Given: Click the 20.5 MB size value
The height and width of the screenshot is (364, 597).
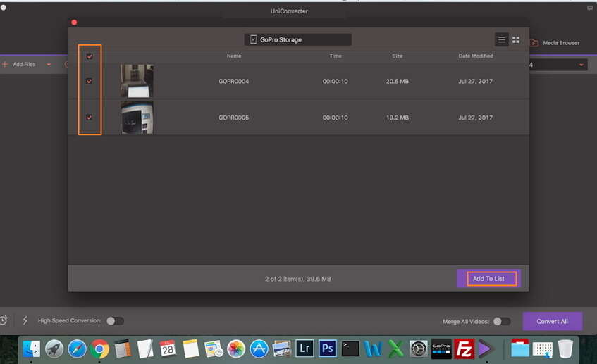Looking at the screenshot, I should click(397, 82).
